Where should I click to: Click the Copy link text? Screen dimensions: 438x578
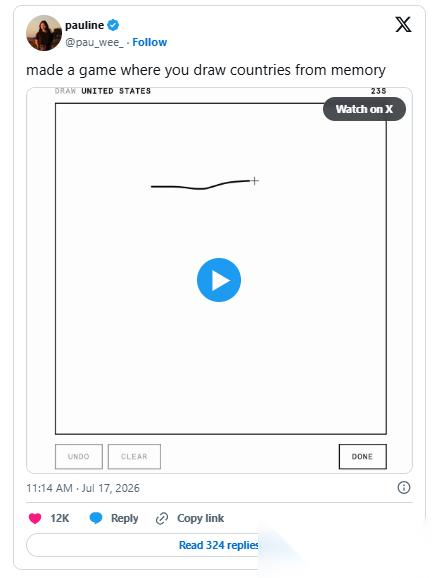tap(201, 518)
